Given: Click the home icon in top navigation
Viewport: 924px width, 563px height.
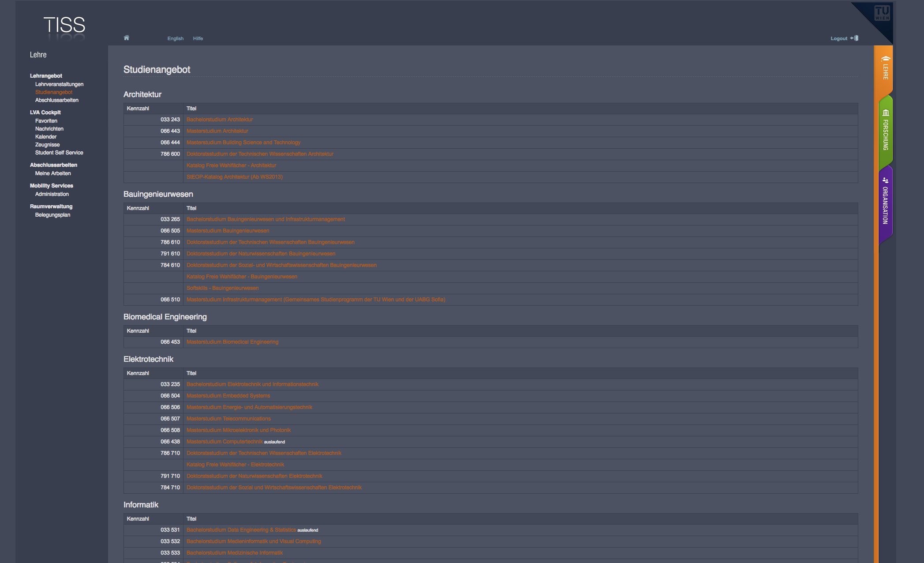Looking at the screenshot, I should 127,38.
